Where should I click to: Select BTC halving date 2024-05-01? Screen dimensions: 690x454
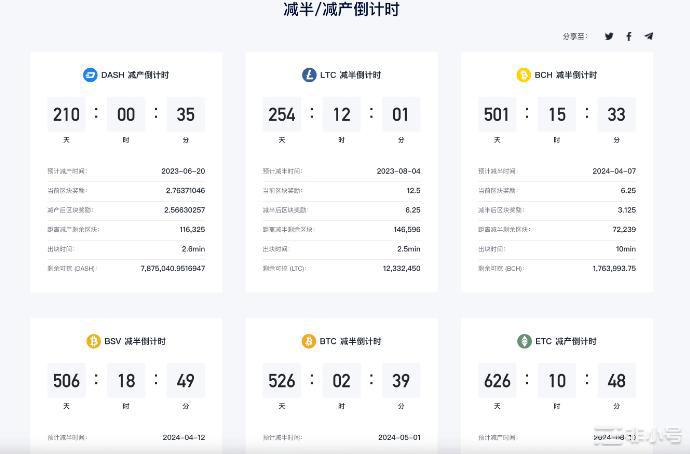[x=399, y=437]
